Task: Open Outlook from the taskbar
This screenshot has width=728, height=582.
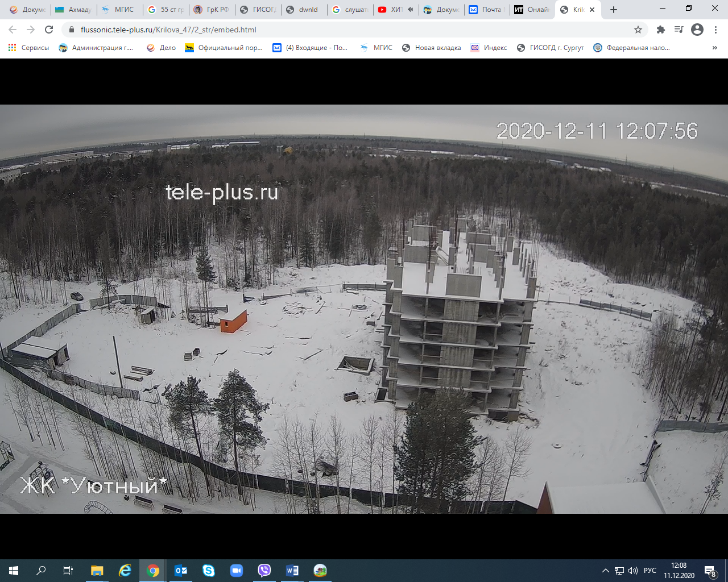Action: pos(181,571)
